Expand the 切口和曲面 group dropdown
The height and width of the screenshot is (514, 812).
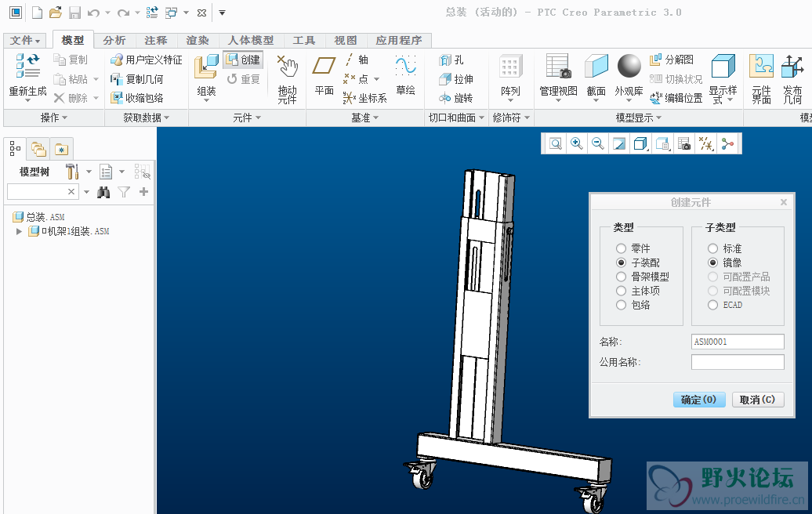tap(456, 118)
